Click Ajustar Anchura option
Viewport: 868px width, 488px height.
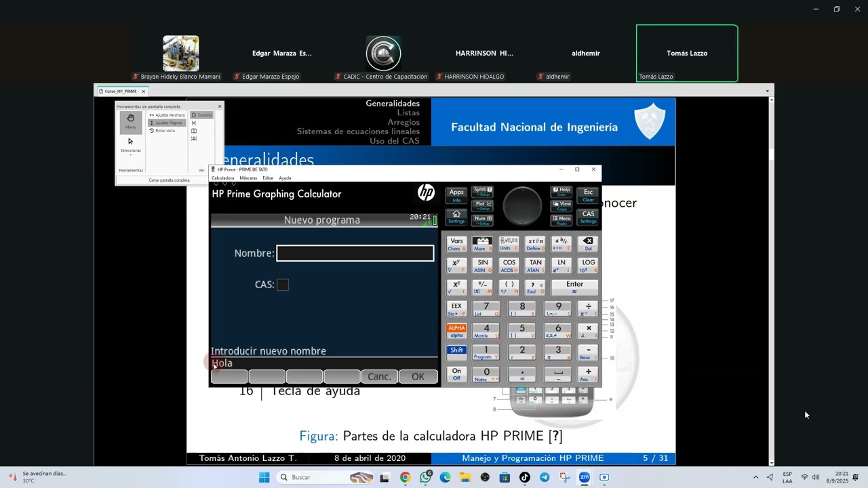tap(167, 115)
